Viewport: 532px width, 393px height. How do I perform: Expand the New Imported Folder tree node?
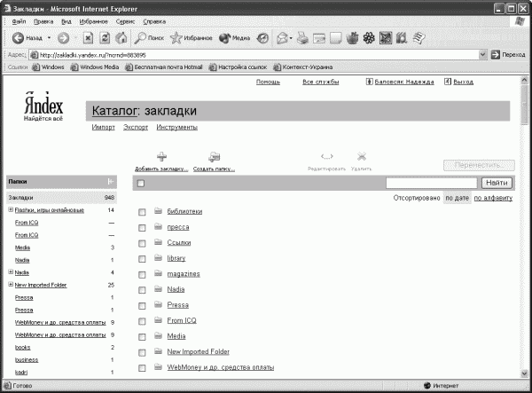(11, 285)
